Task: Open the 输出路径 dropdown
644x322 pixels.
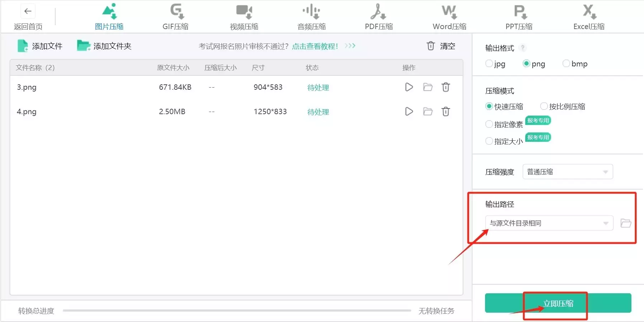Action: (549, 223)
